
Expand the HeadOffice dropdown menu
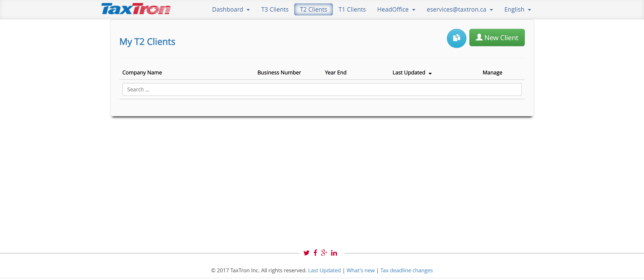(x=396, y=10)
